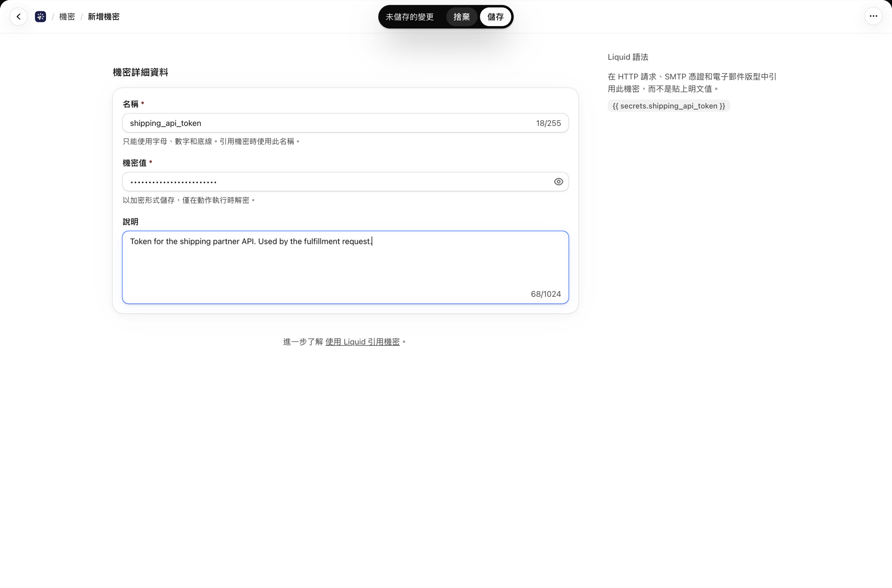
Task: Click the sidebar text about HTTP 請求
Action: click(x=692, y=83)
